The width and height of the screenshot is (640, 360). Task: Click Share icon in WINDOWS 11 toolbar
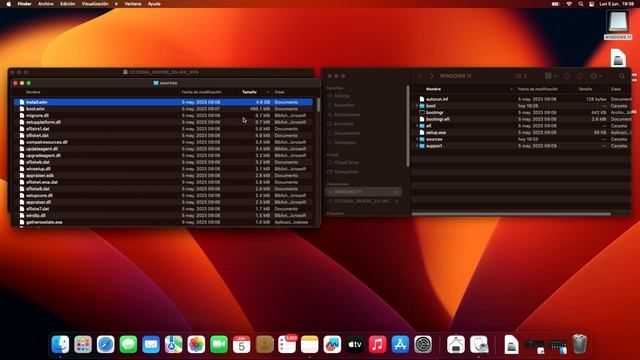pos(567,76)
